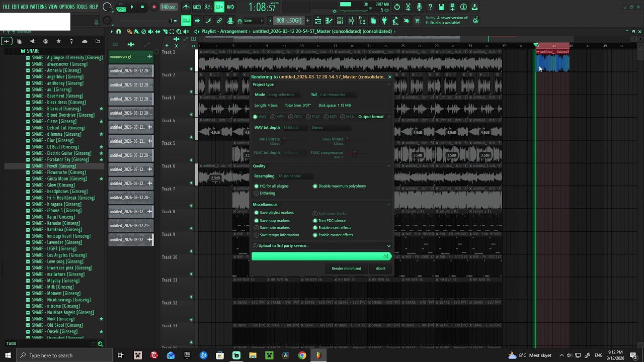Expand Upload to 3rd party service chevron

[388, 246]
